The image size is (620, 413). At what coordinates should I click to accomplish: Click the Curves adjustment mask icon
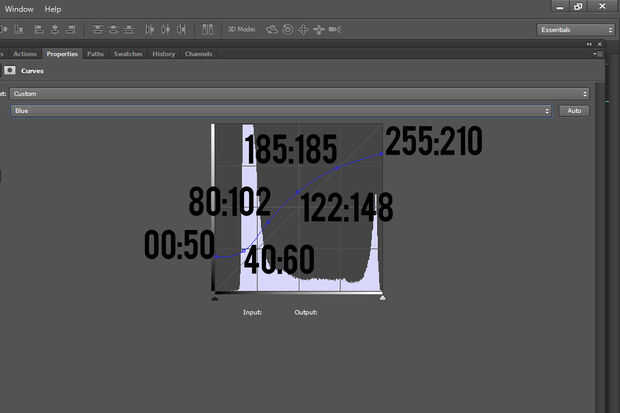(10, 70)
